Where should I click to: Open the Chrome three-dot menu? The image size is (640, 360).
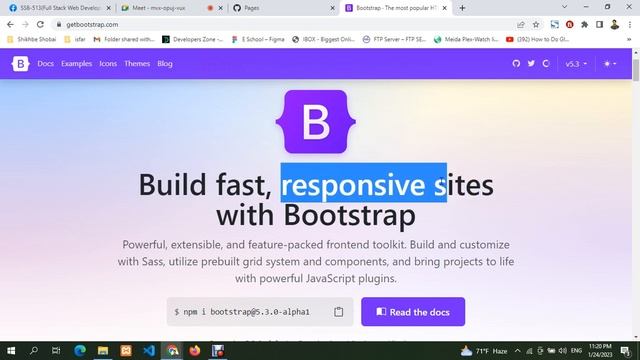[630, 24]
